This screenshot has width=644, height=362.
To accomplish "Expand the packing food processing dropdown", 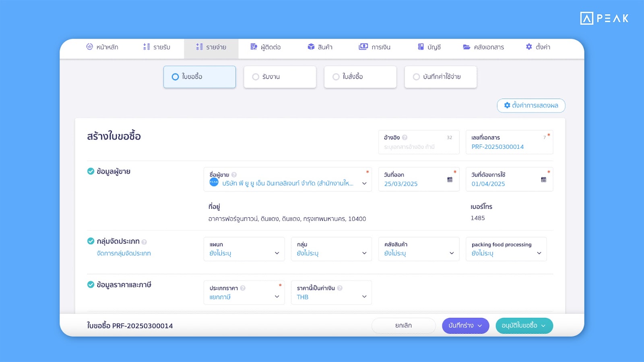I will coord(506,249).
